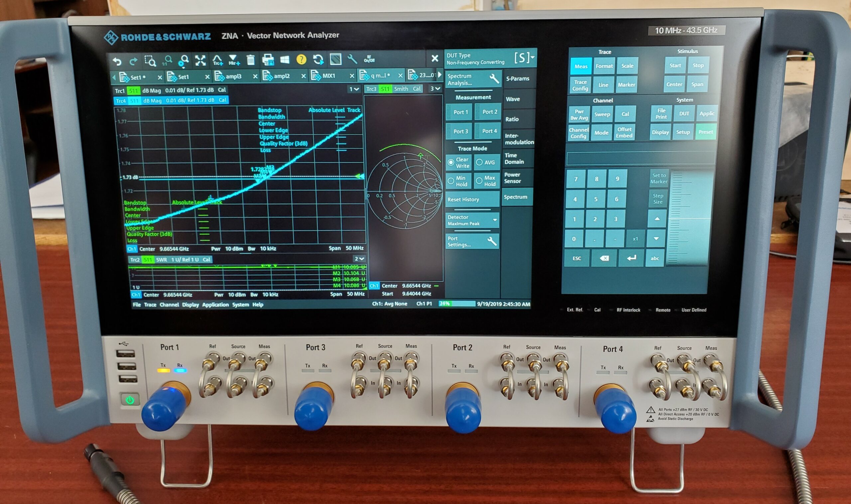Close the toolbar with the X icon
This screenshot has width=851, height=504.
point(434,59)
